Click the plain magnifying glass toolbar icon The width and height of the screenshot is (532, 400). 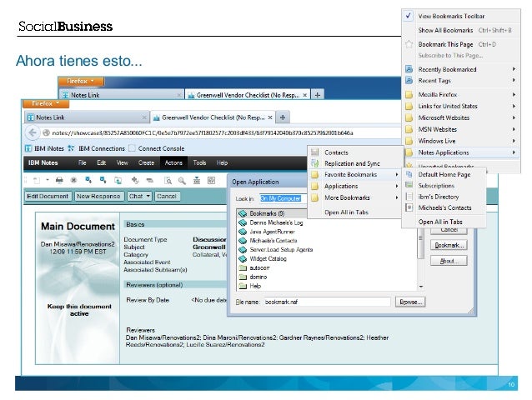coord(182,180)
